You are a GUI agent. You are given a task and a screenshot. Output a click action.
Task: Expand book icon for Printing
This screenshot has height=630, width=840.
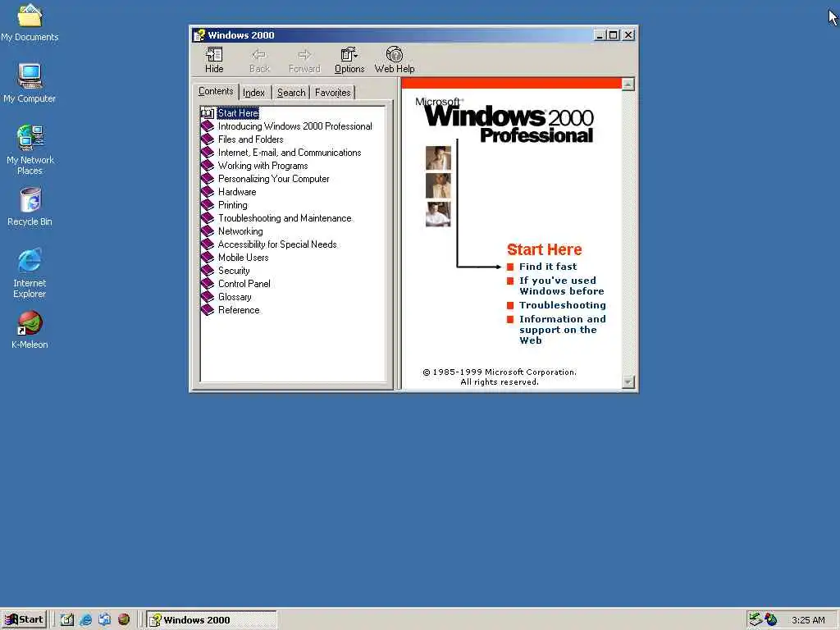(x=208, y=205)
